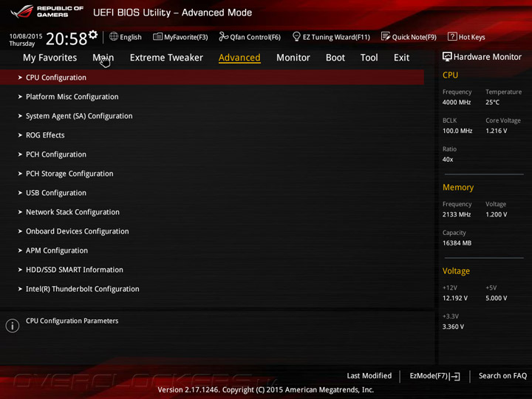Start EZ Tuning Wizard(F11)
The height and width of the screenshot is (399, 532).
coord(336,37)
